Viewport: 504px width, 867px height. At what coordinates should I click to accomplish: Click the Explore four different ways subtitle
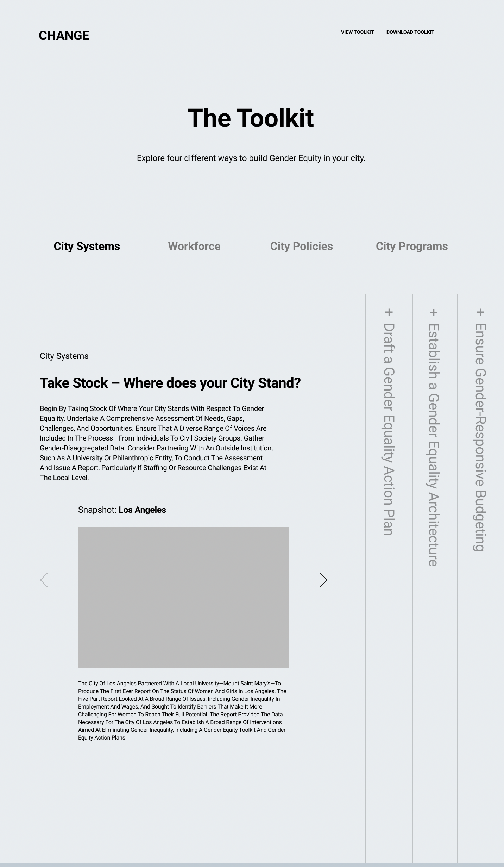coord(251,158)
